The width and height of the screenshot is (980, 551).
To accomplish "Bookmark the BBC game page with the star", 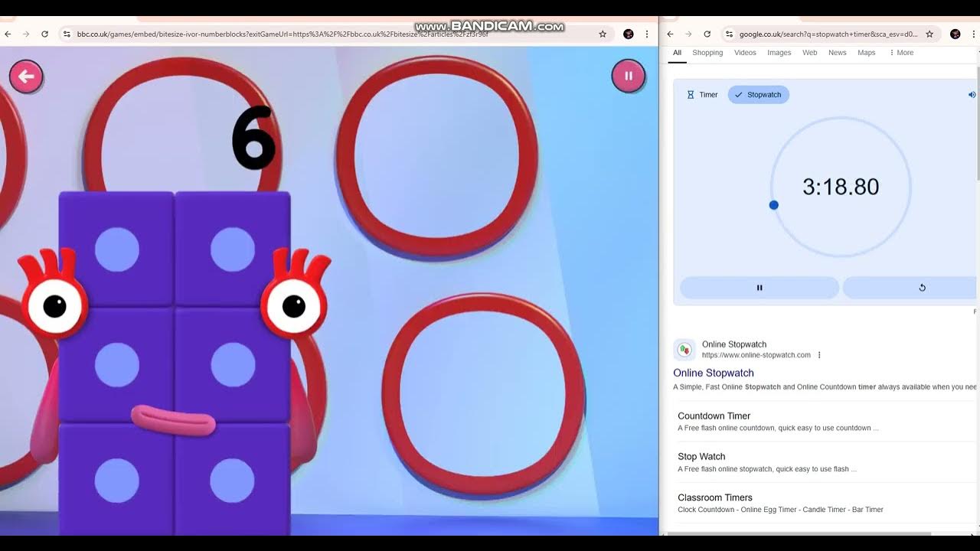I will [x=603, y=34].
